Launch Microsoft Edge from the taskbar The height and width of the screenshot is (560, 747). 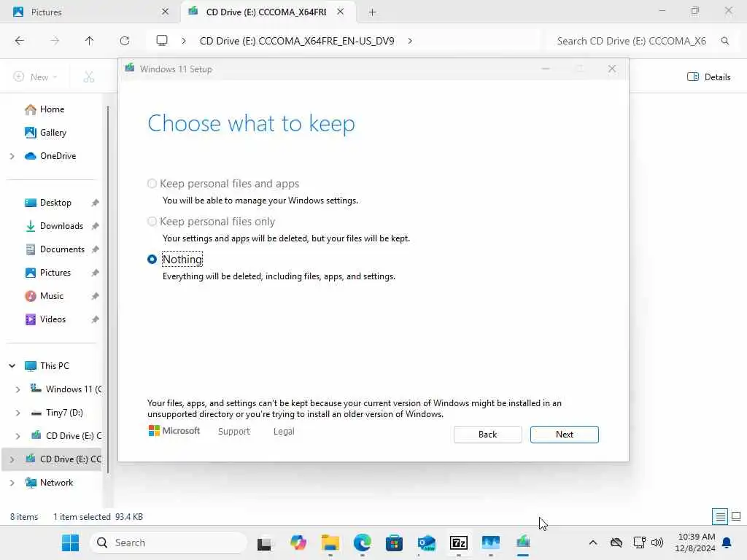click(x=362, y=542)
